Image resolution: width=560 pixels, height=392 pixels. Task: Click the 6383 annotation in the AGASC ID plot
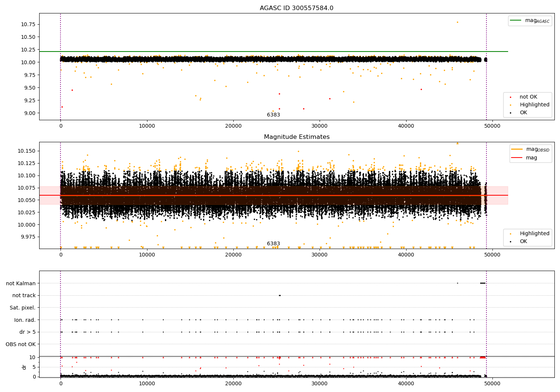[273, 115]
